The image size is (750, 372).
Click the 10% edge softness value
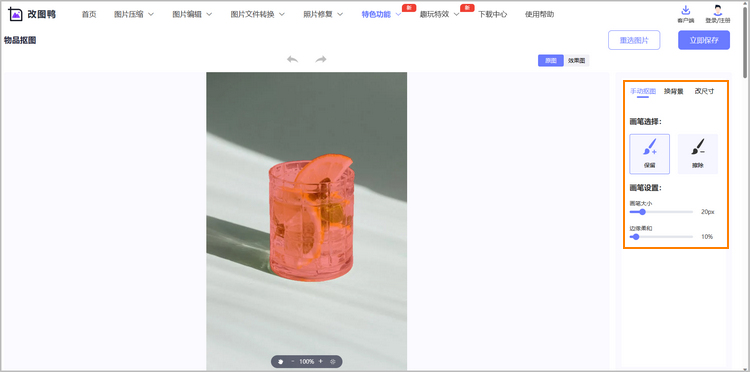707,237
